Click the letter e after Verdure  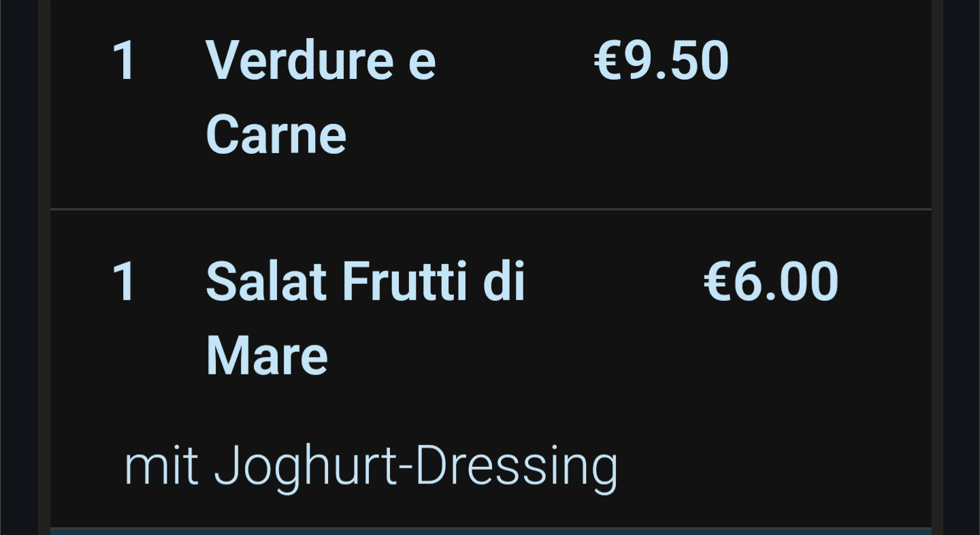[422, 67]
